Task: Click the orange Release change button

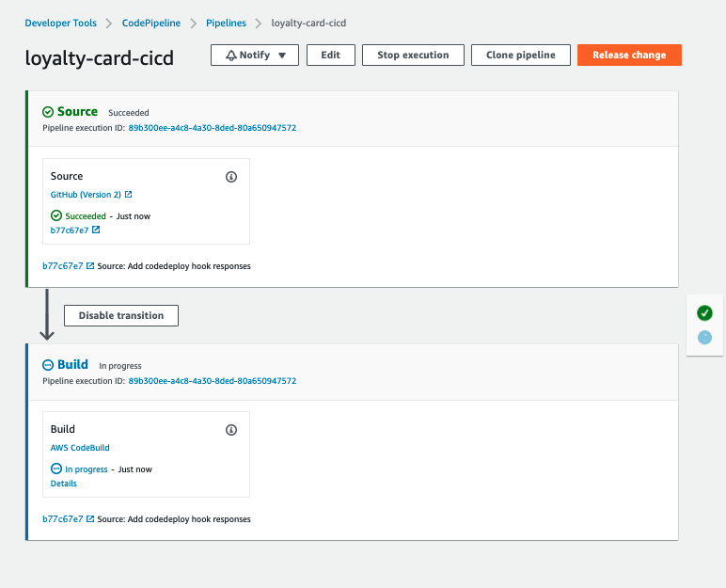Action: pyautogui.click(x=629, y=56)
